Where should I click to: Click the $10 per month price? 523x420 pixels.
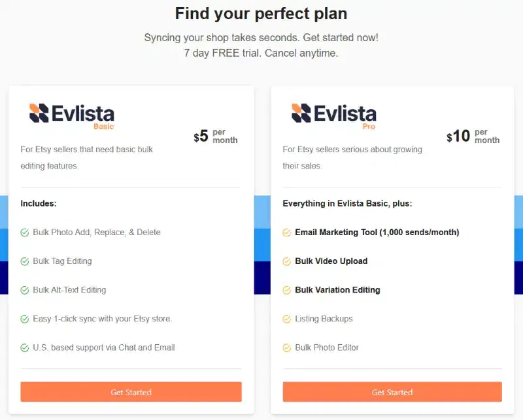[x=473, y=137]
